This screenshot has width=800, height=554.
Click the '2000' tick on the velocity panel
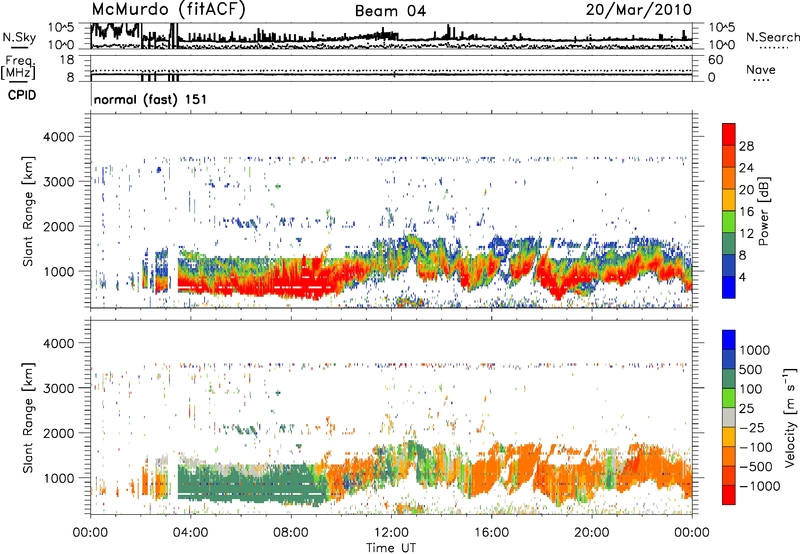[58, 433]
